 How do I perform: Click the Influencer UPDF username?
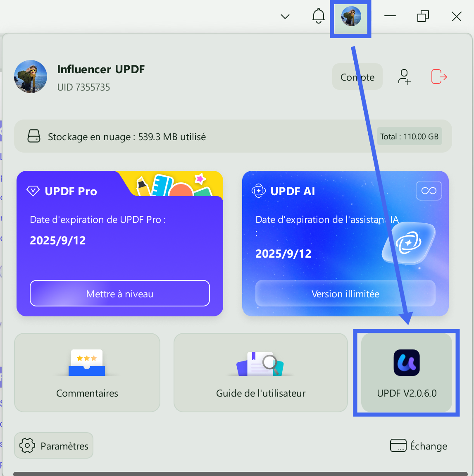coord(101,69)
